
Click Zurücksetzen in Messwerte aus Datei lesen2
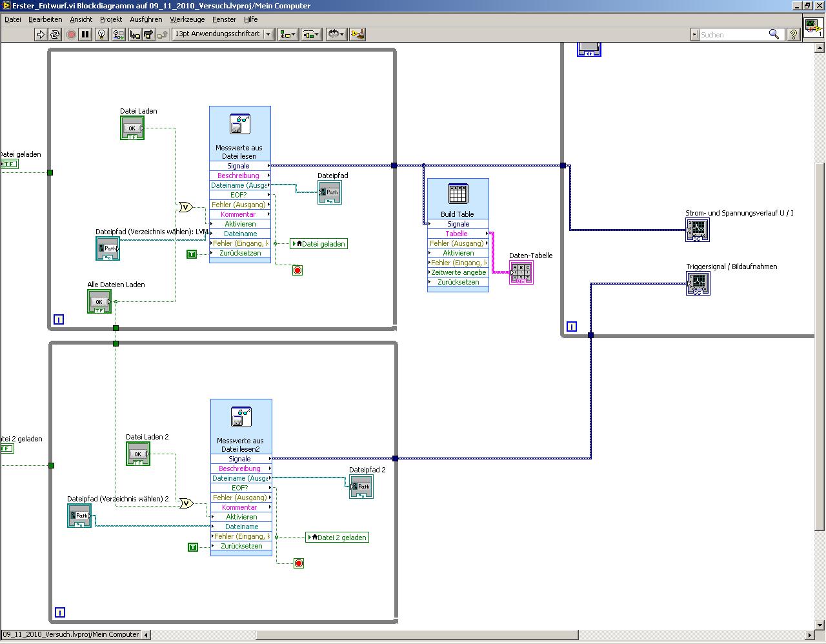tap(241, 546)
